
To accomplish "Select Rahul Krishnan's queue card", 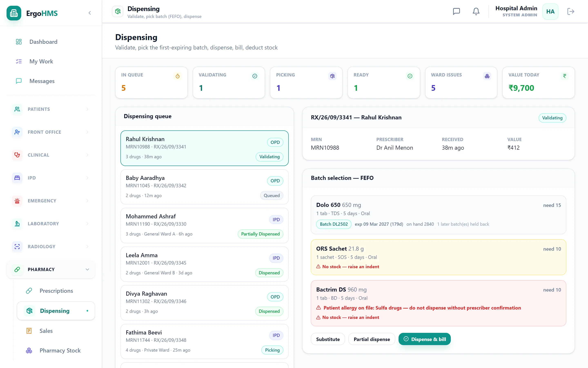I will pyautogui.click(x=204, y=148).
